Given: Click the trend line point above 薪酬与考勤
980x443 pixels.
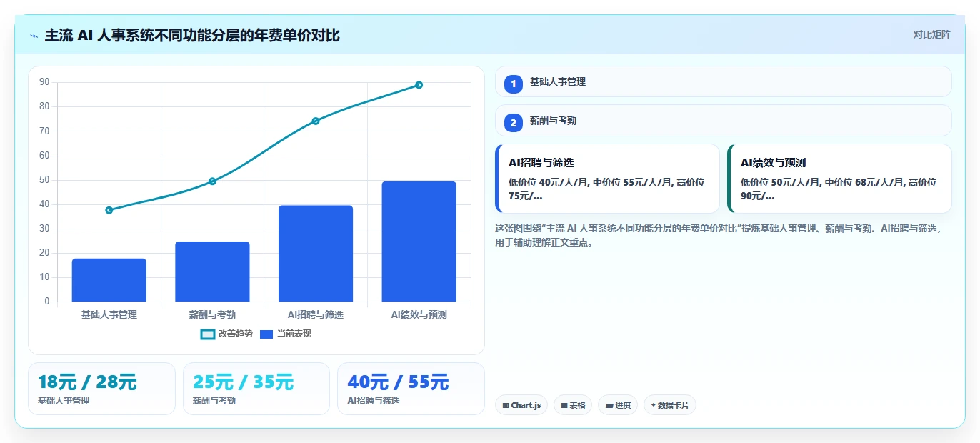Looking at the screenshot, I should pos(212,181).
